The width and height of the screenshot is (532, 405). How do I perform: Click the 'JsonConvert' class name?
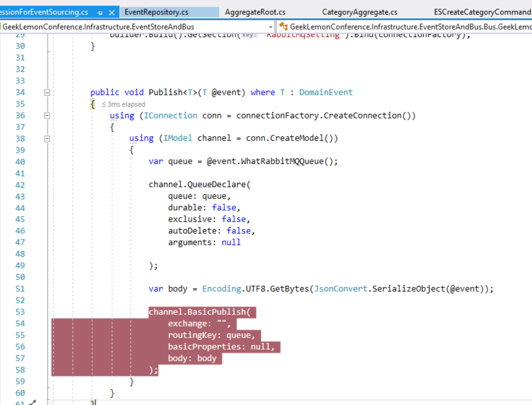(x=341, y=289)
